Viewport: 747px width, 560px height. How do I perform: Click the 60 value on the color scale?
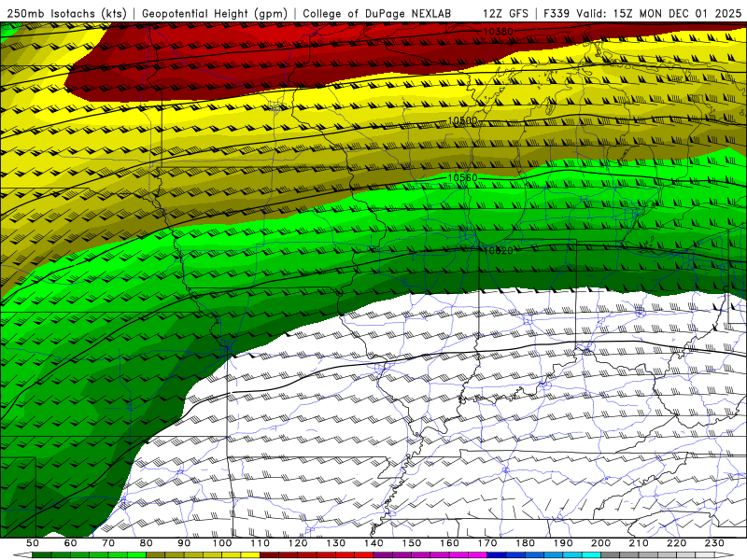coord(71,543)
